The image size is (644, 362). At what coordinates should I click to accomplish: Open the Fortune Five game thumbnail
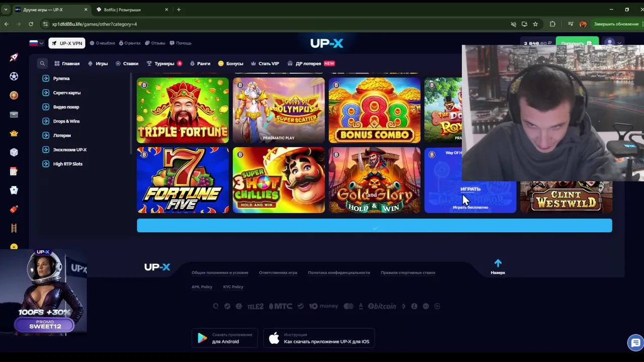[x=183, y=180]
